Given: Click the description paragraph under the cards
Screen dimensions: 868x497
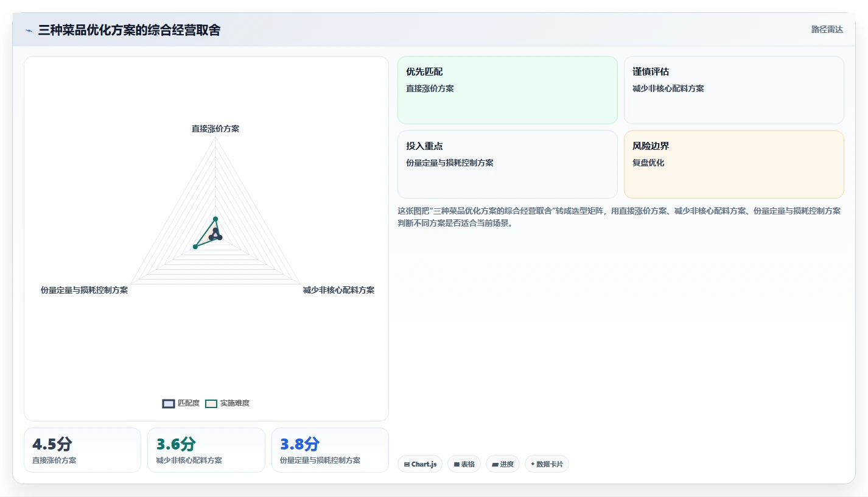Looking at the screenshot, I should pyautogui.click(x=620, y=217).
